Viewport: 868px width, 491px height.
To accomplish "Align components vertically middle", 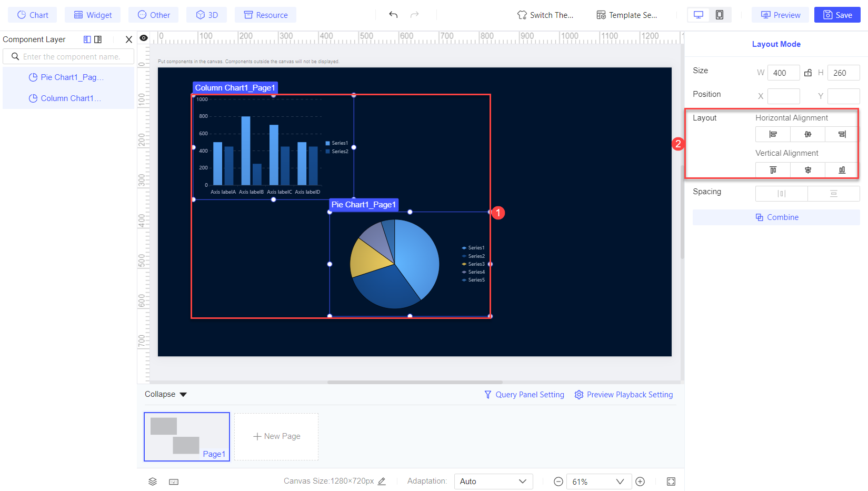I will (x=807, y=169).
